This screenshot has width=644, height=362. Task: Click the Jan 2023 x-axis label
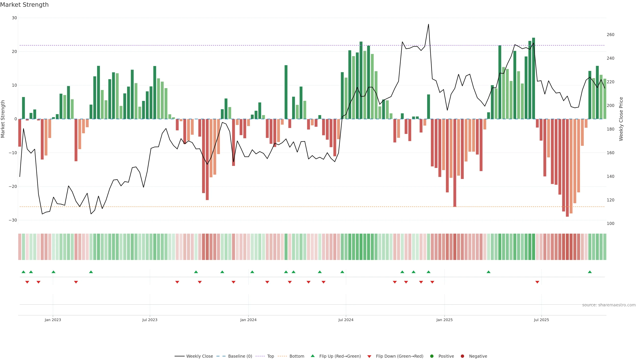pos(53,320)
